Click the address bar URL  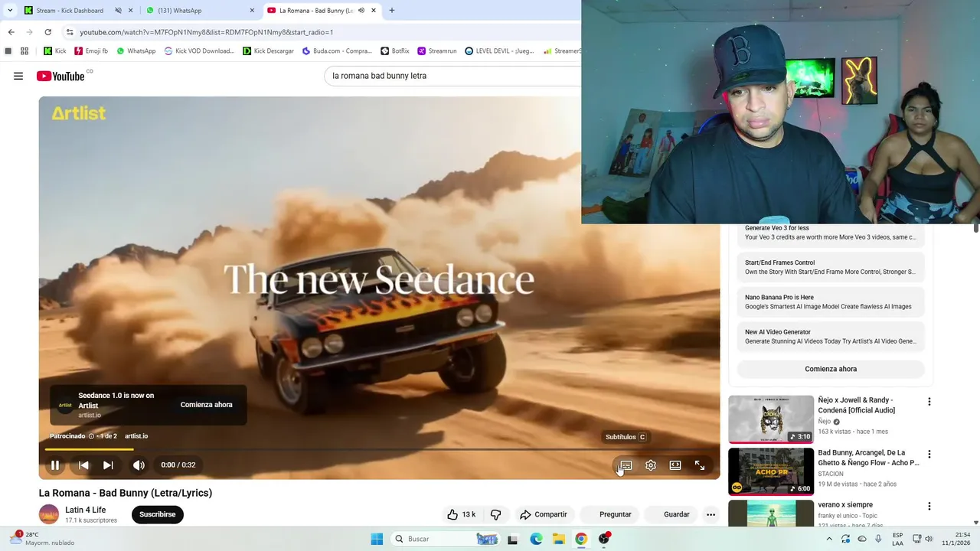click(207, 32)
